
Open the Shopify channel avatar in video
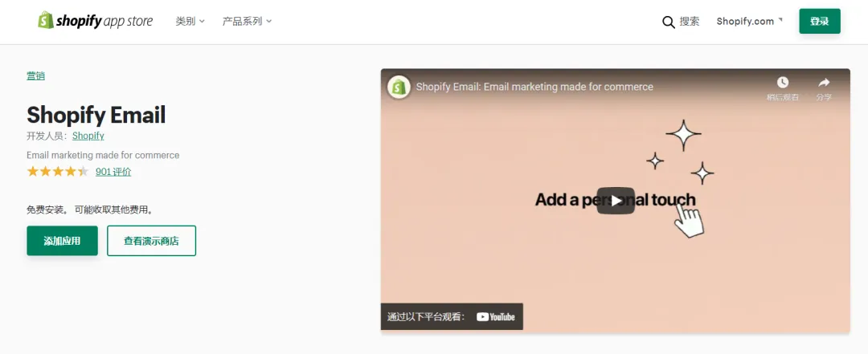point(399,87)
